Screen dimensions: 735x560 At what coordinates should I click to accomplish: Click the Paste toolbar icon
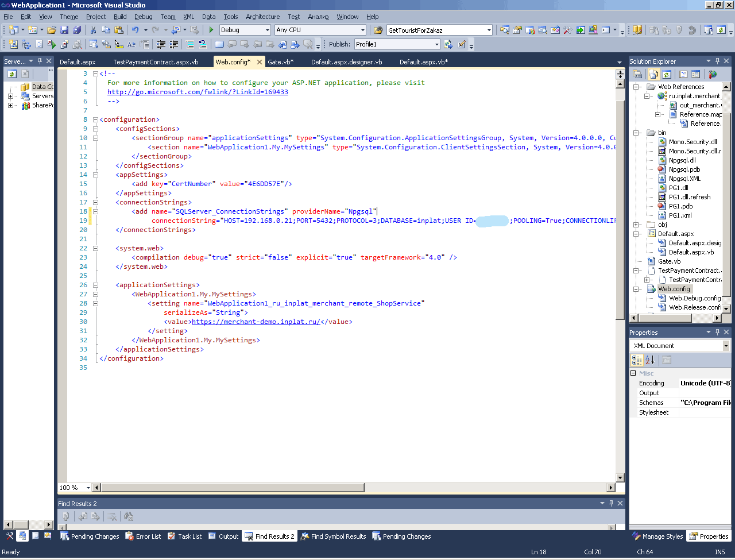[119, 30]
